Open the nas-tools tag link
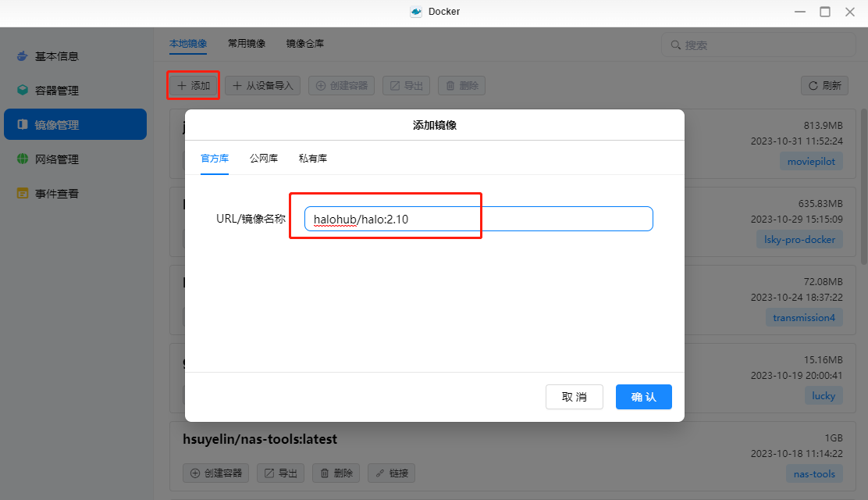The image size is (868, 500). click(x=814, y=473)
